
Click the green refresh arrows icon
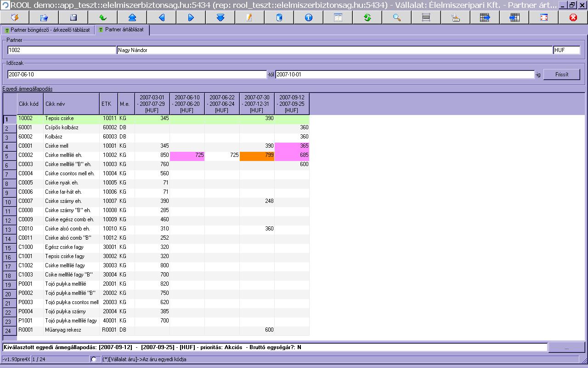[367, 17]
